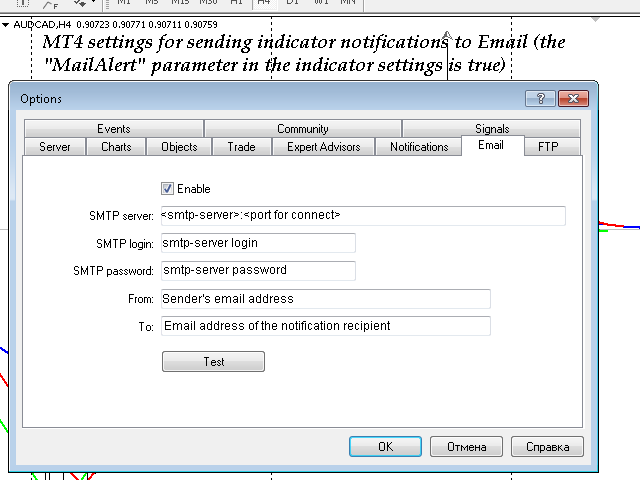Switch to the Notifications tab
The image size is (640, 480).
coord(419,147)
